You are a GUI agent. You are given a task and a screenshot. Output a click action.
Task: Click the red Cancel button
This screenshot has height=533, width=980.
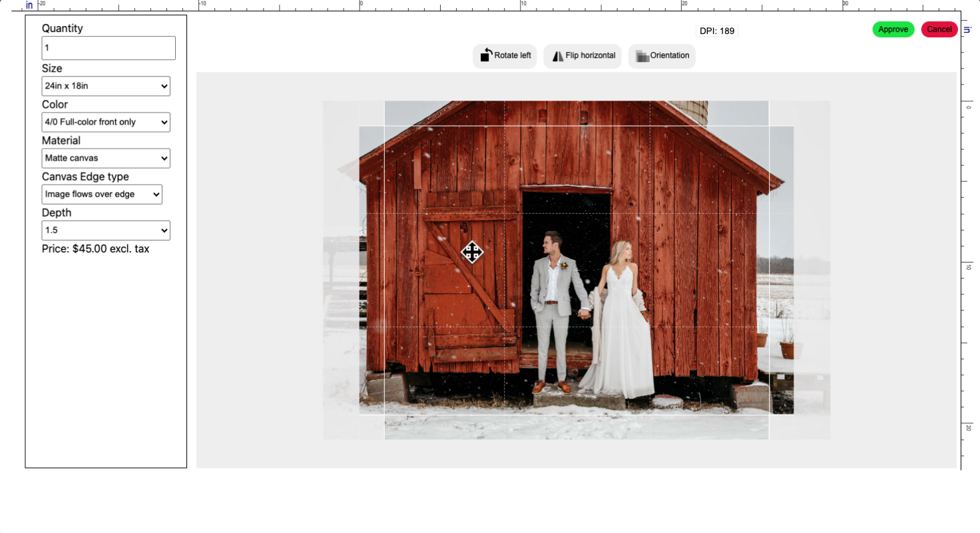(x=939, y=29)
